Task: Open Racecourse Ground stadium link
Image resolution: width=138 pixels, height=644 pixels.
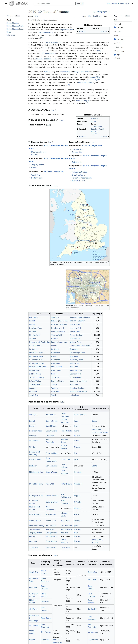Action: pos(78,392)
